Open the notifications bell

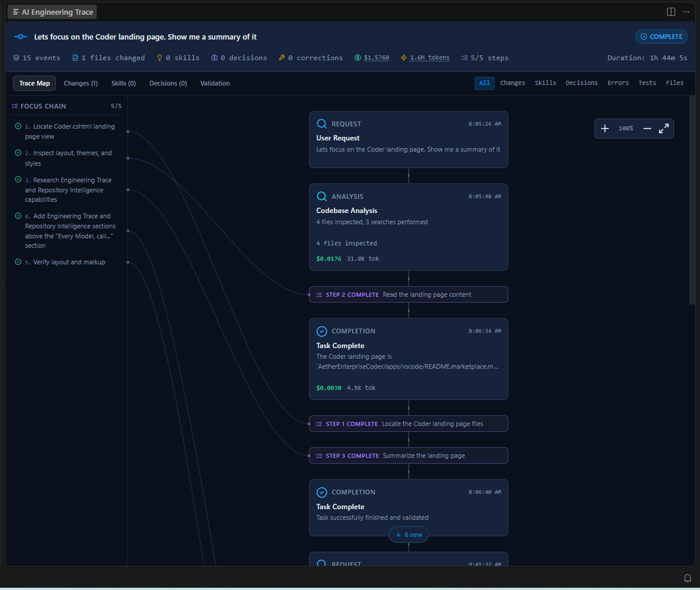[x=688, y=578]
